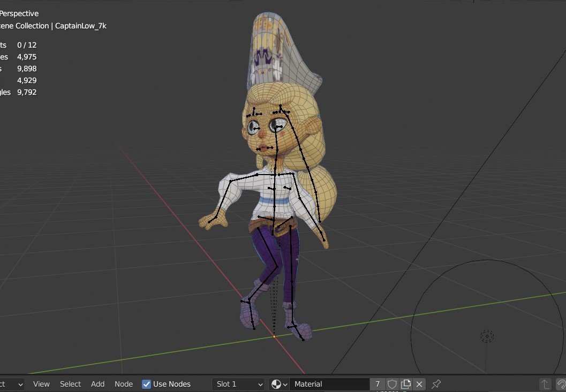
Task: Pin the node tree with pin icon
Action: coord(436,384)
